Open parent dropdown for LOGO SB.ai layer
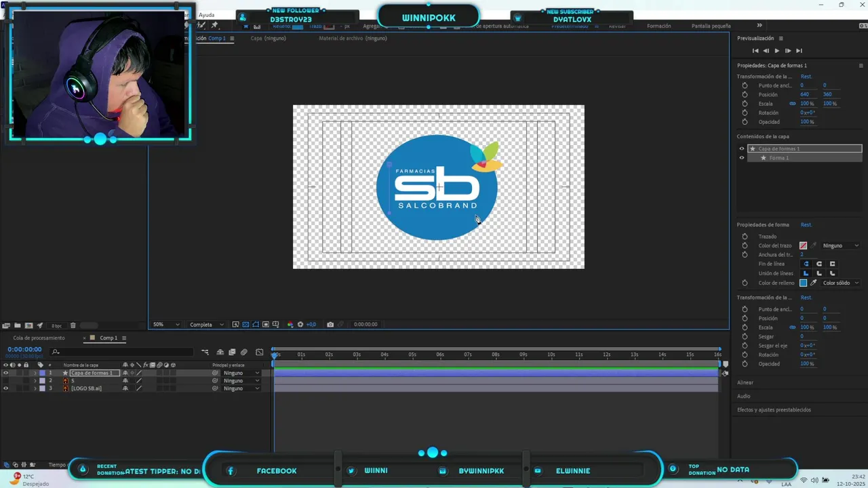 tap(241, 389)
